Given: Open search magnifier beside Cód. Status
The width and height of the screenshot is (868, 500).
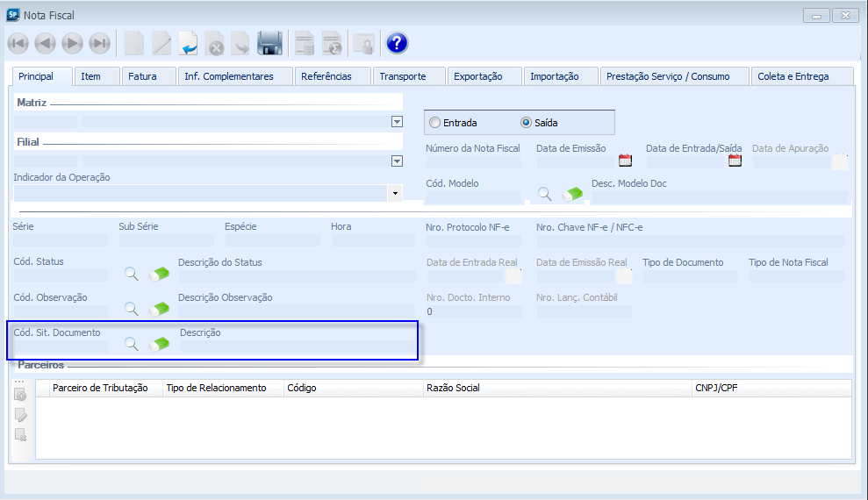Looking at the screenshot, I should click(x=131, y=275).
